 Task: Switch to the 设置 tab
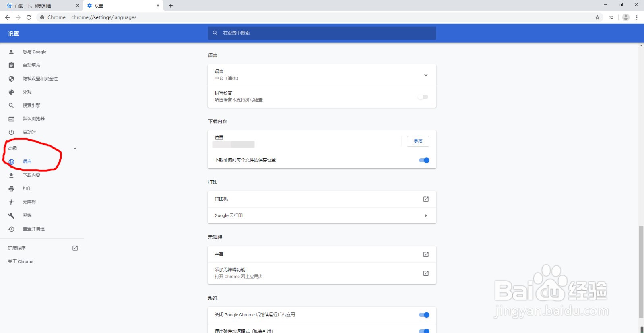(x=123, y=6)
